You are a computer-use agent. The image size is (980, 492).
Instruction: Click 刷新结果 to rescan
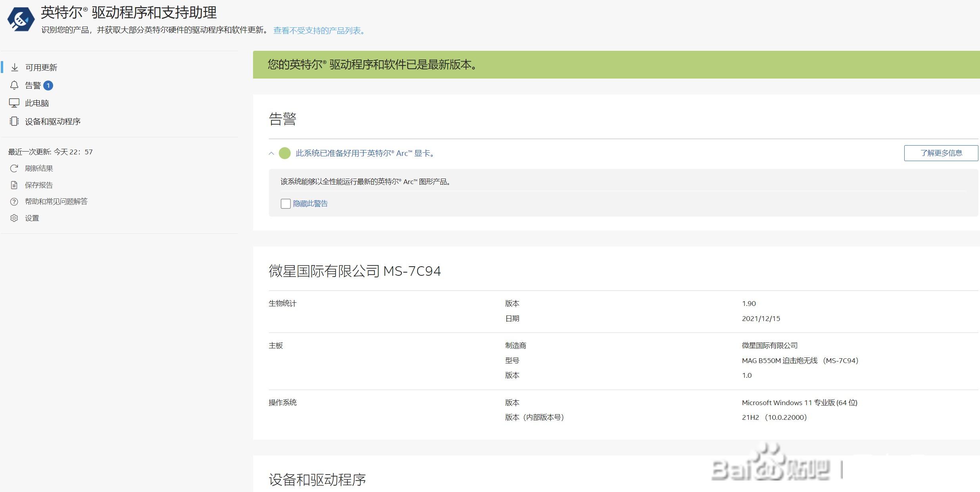coord(39,169)
